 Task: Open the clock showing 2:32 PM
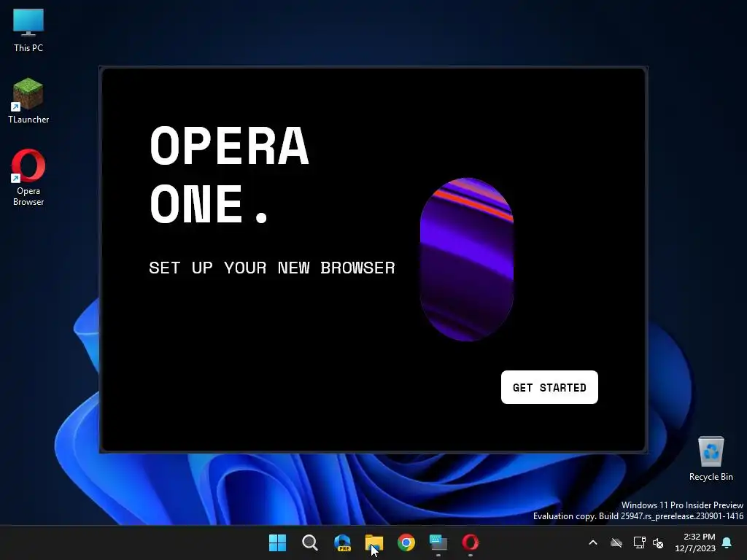(695, 542)
